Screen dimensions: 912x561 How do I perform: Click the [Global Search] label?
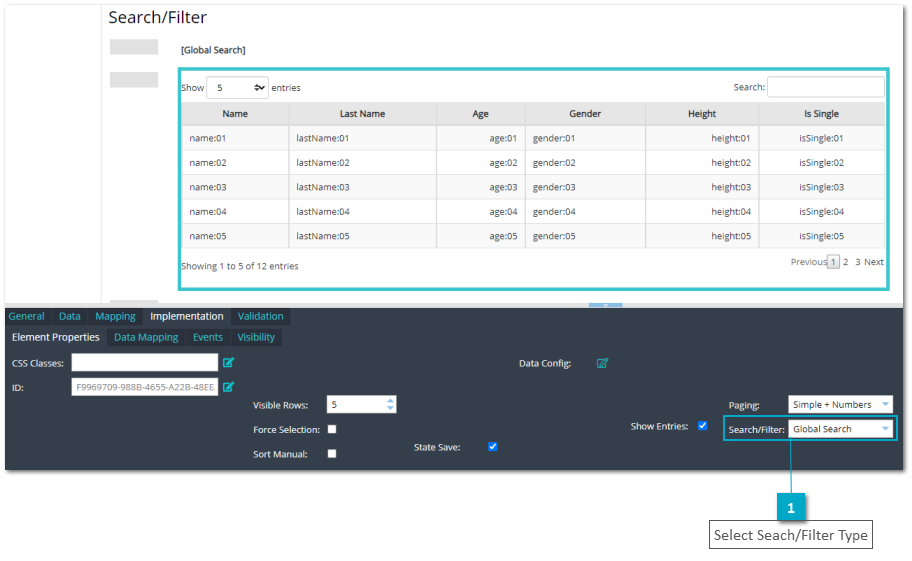[x=213, y=50]
